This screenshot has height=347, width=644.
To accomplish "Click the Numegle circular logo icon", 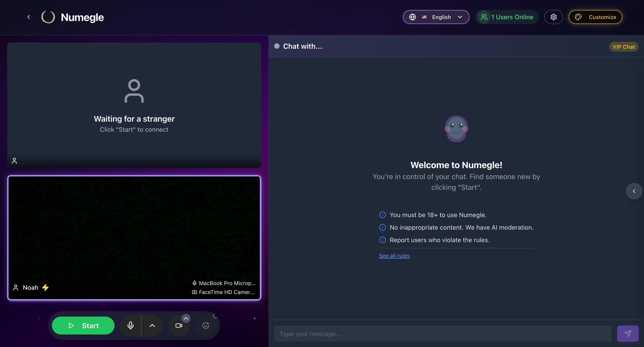I will click(x=48, y=17).
